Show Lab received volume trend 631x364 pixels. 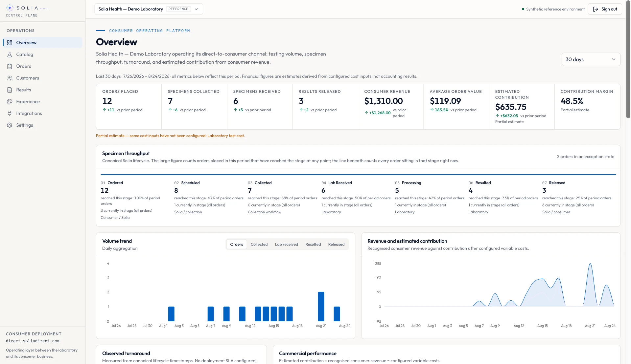(x=287, y=245)
